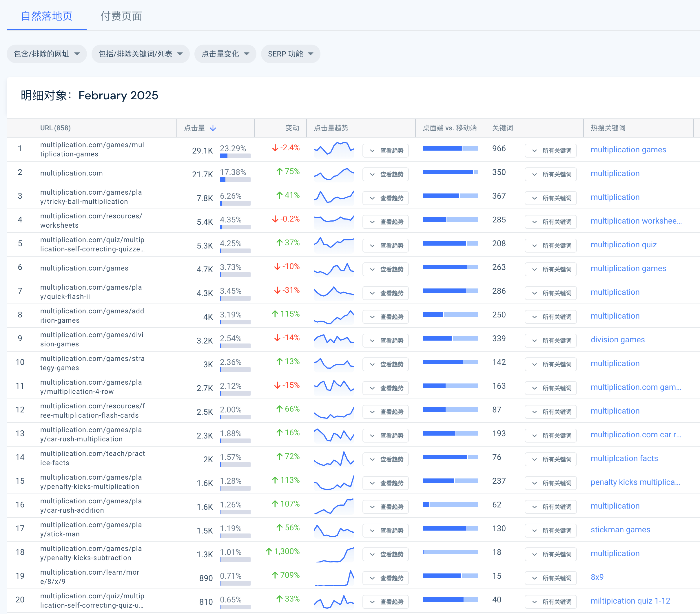Expand 查看趋势 for multiplication.com row 2
Screen dimensions: 700x614
click(386, 174)
